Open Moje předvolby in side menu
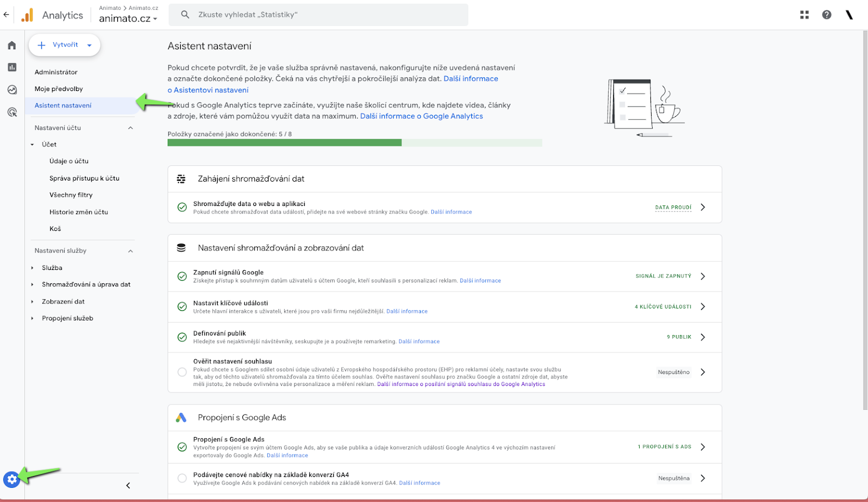The image size is (868, 502). pyautogui.click(x=59, y=89)
